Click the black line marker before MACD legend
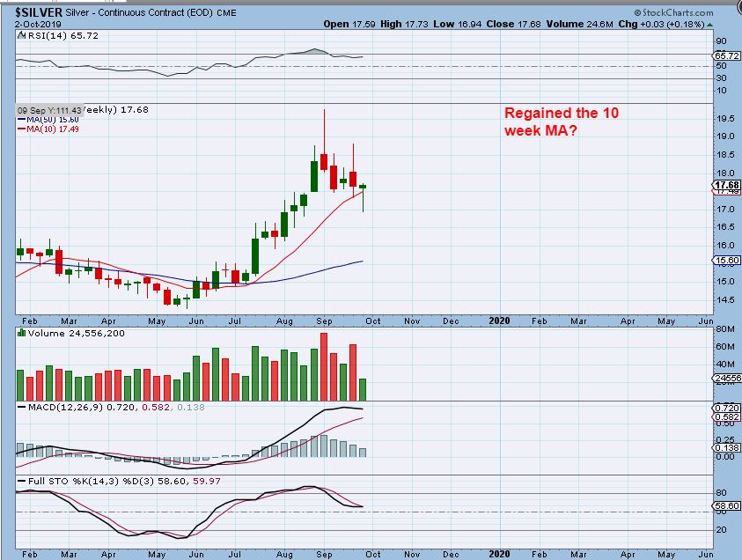Image resolution: width=742 pixels, height=560 pixels. pos(21,407)
